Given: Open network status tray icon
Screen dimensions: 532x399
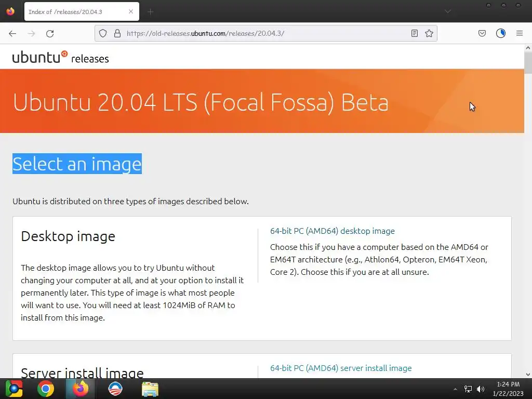Looking at the screenshot, I should click(468, 389).
